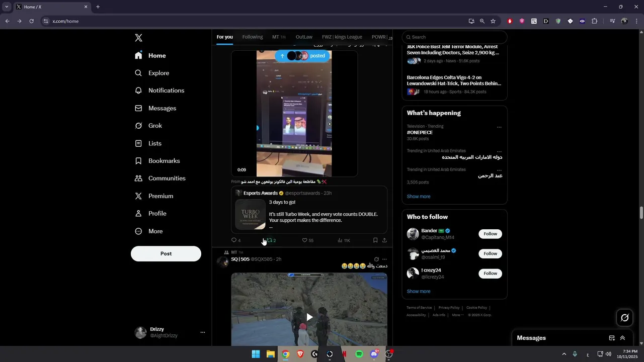Open options for عبد الرحمن trend
The width and height of the screenshot is (644, 362).
tap(499, 170)
